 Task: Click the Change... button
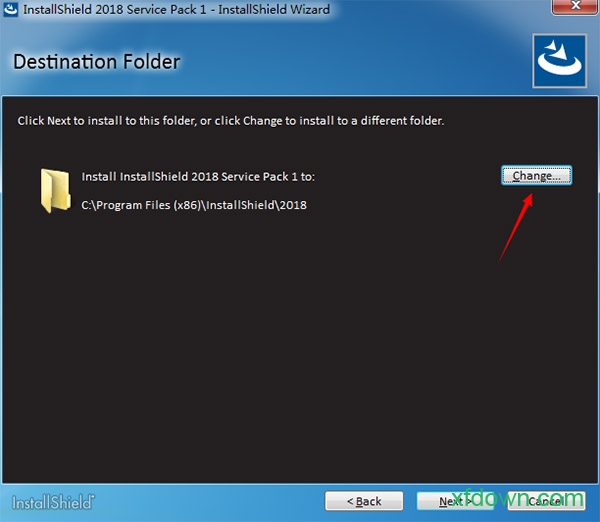(536, 176)
